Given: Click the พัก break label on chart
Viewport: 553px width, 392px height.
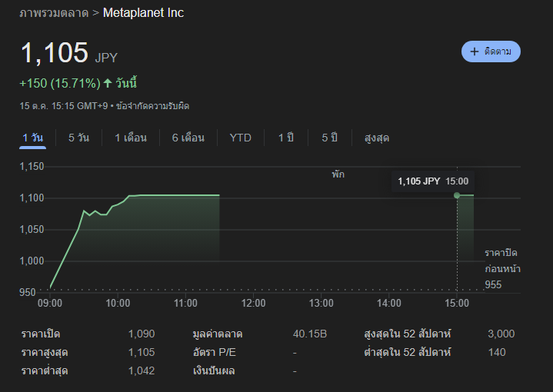Looking at the screenshot, I should (x=338, y=174).
